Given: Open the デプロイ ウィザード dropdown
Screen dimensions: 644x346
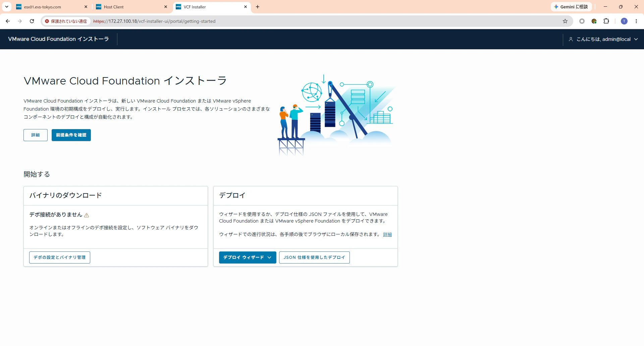Looking at the screenshot, I should 248,257.
